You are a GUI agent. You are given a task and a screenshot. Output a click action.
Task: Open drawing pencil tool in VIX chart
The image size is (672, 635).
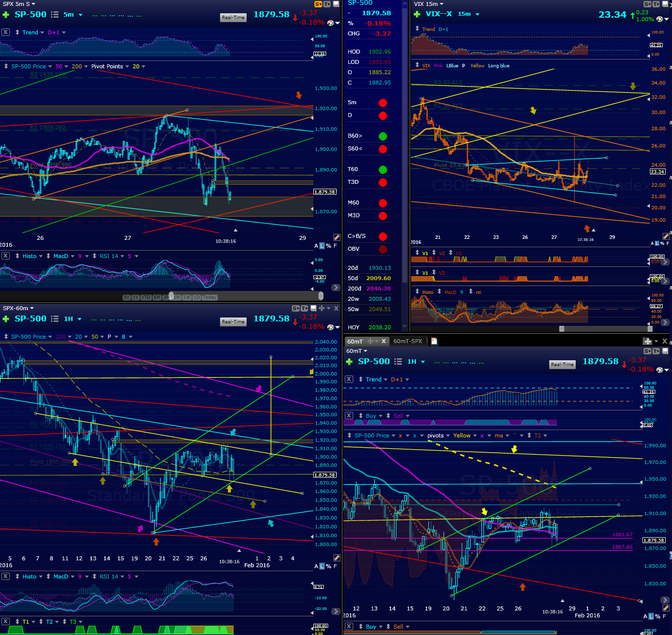pyautogui.click(x=666, y=236)
